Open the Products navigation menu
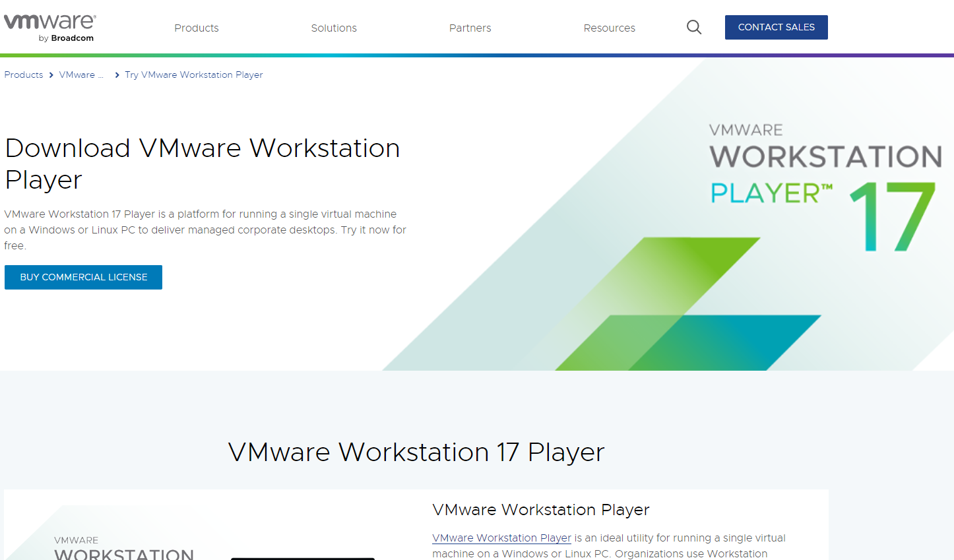954x560 pixels. coord(197,28)
